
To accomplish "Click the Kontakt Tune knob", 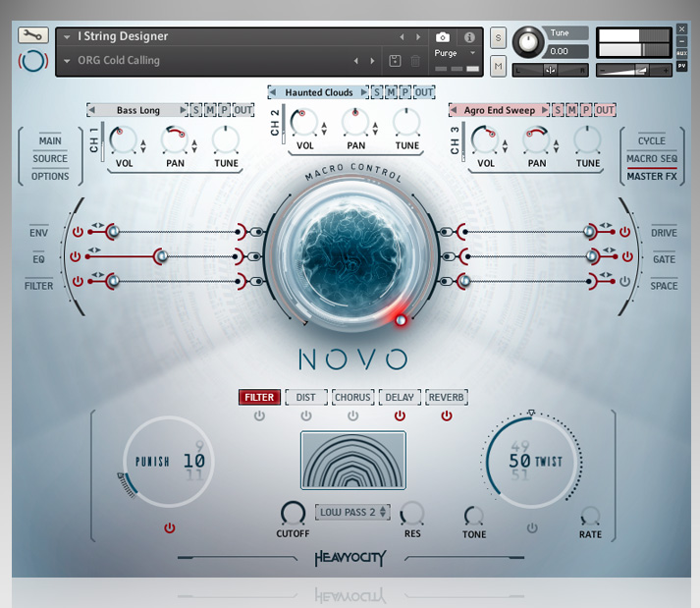I will [528, 42].
